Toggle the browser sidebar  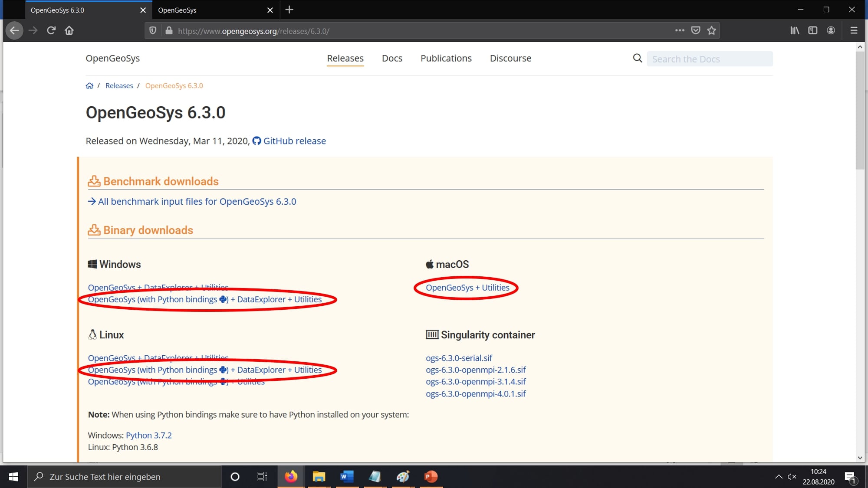tap(813, 30)
